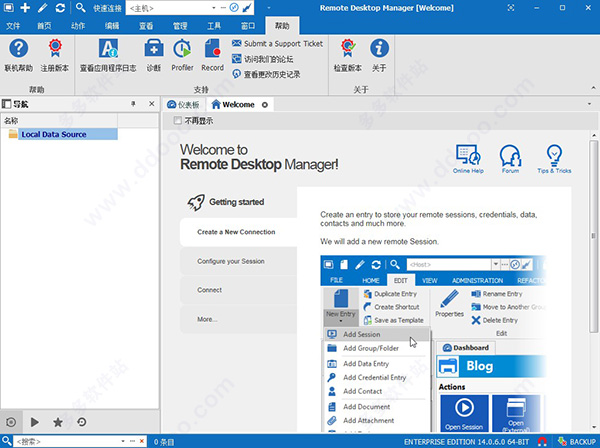Click the status bar search magnifier icon

7,441
